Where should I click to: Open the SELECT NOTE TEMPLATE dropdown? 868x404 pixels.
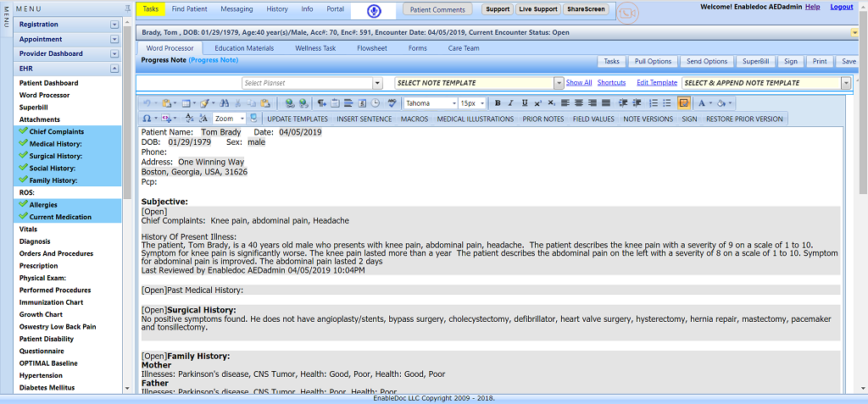559,83
